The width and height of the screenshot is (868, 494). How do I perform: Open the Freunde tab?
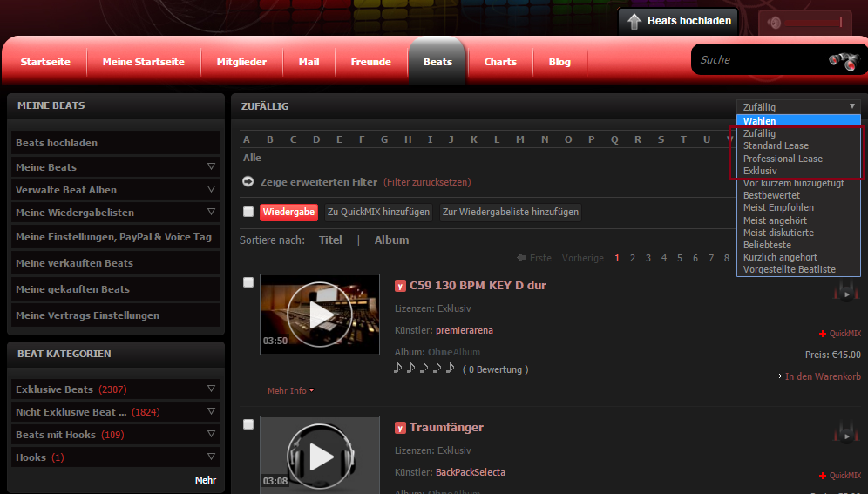pyautogui.click(x=371, y=62)
